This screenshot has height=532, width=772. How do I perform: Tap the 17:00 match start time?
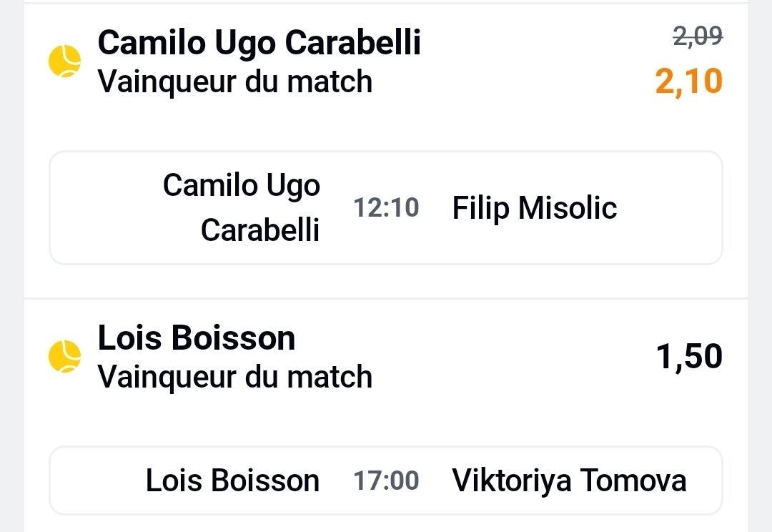(386, 481)
